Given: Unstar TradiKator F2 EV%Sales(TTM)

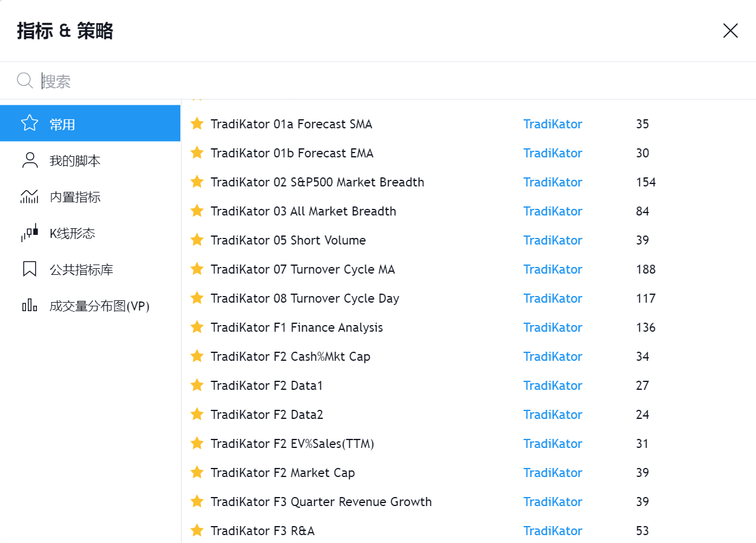Looking at the screenshot, I should click(197, 443).
